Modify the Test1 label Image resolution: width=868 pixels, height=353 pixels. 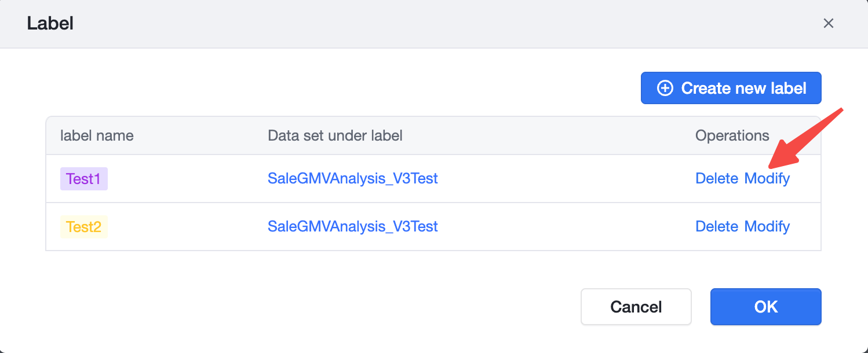[x=767, y=178]
